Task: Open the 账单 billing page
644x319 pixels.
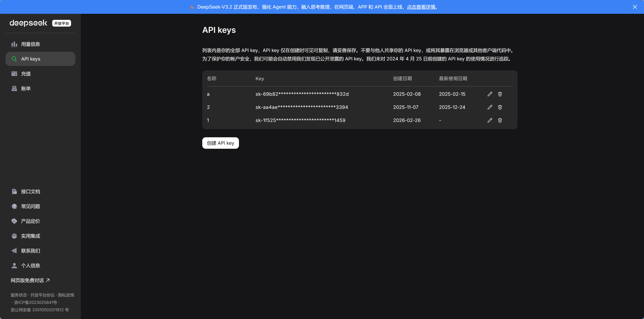Action: click(x=26, y=89)
